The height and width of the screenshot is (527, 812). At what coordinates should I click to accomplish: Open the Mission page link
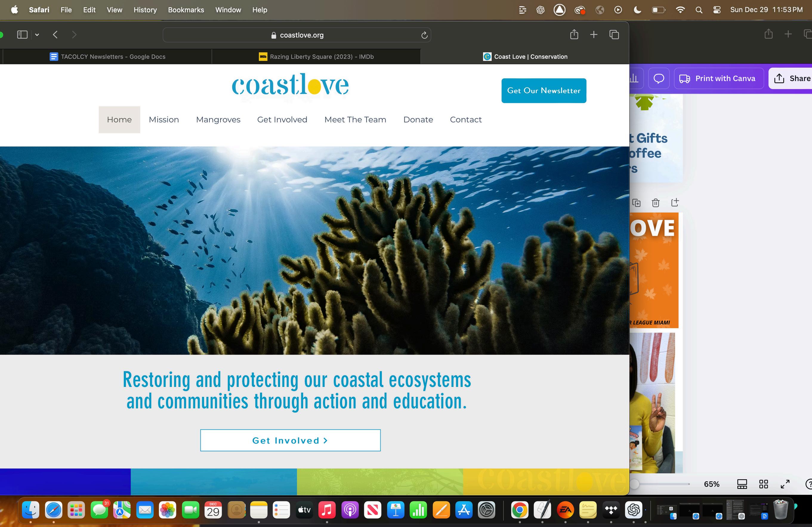coord(164,120)
